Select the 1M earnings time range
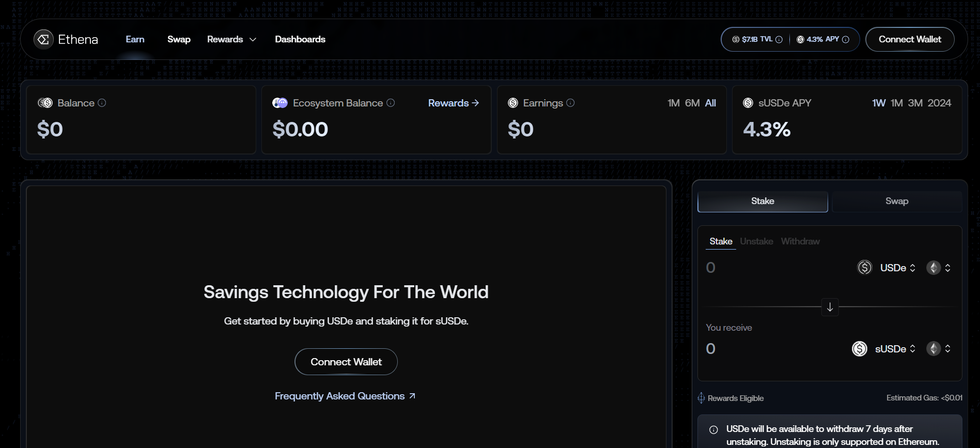The height and width of the screenshot is (448, 980). tap(673, 103)
